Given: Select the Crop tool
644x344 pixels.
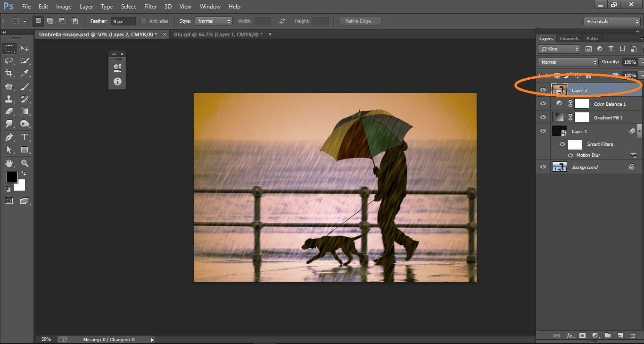Looking at the screenshot, I should pyautogui.click(x=8, y=73).
